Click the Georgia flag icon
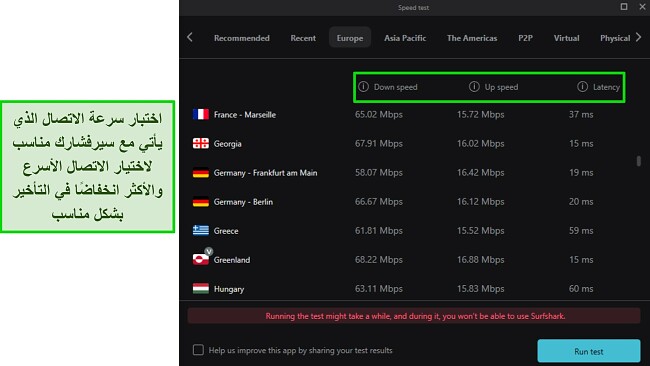 click(x=201, y=143)
